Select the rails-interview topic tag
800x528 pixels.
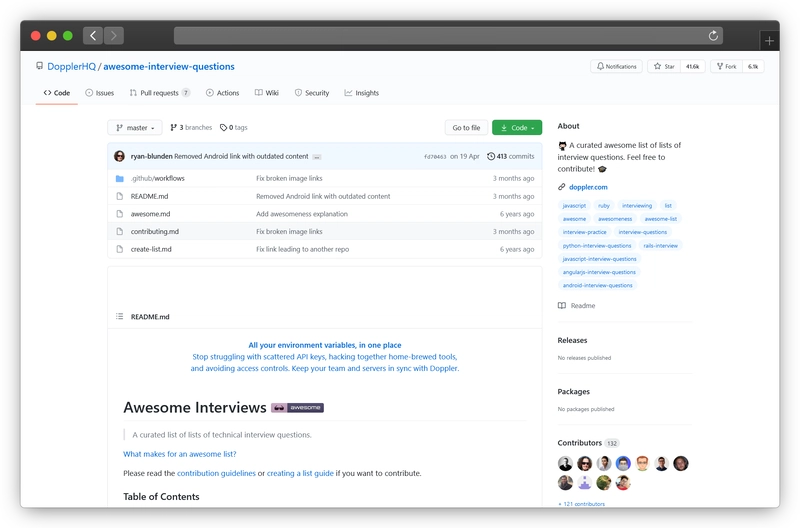tap(660, 246)
